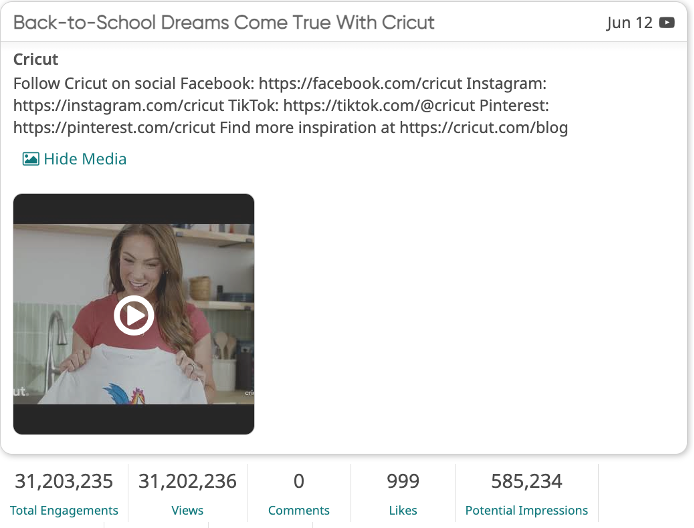Image resolution: width=694 pixels, height=528 pixels.
Task: Open the post title Back-to-School Dreams Come True
Action: 224,23
